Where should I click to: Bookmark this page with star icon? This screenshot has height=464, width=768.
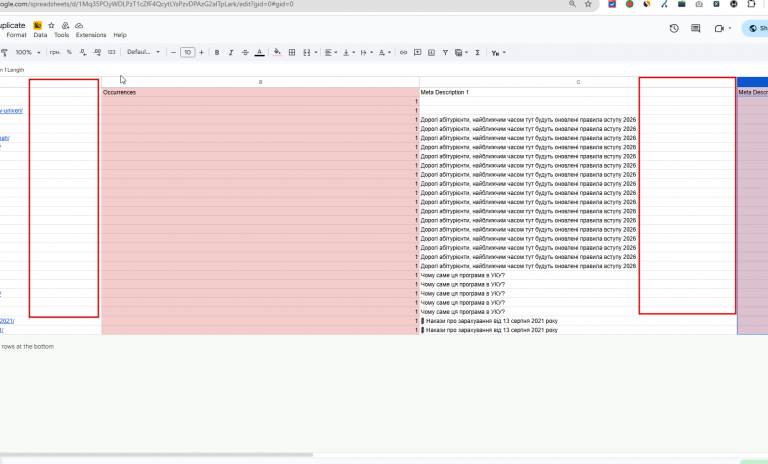[588, 4]
